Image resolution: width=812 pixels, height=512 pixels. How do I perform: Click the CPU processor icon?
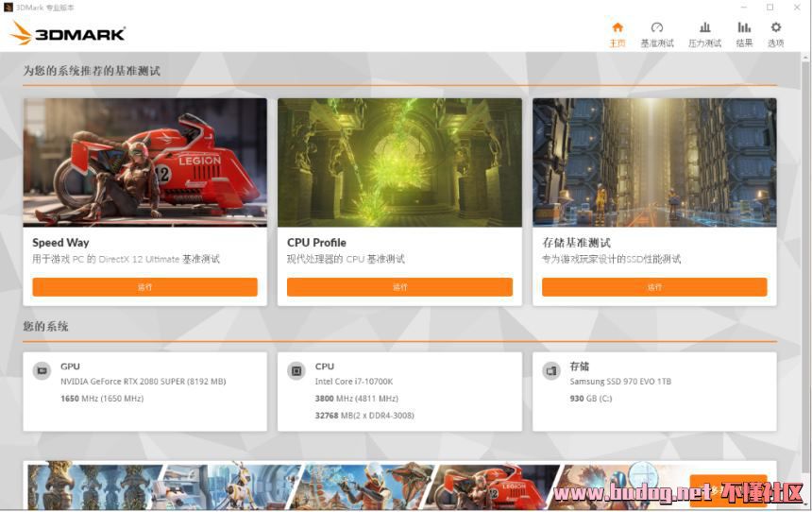[296, 370]
